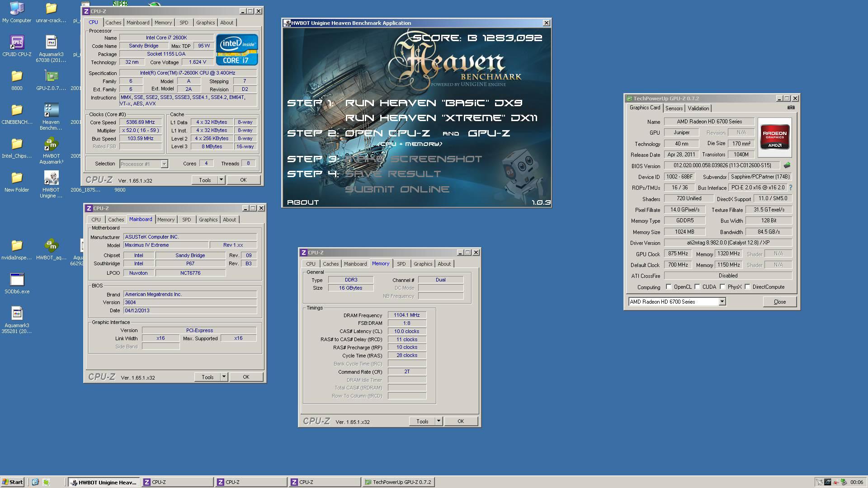Switch to SPD tab in top CPU-Z

[184, 23]
